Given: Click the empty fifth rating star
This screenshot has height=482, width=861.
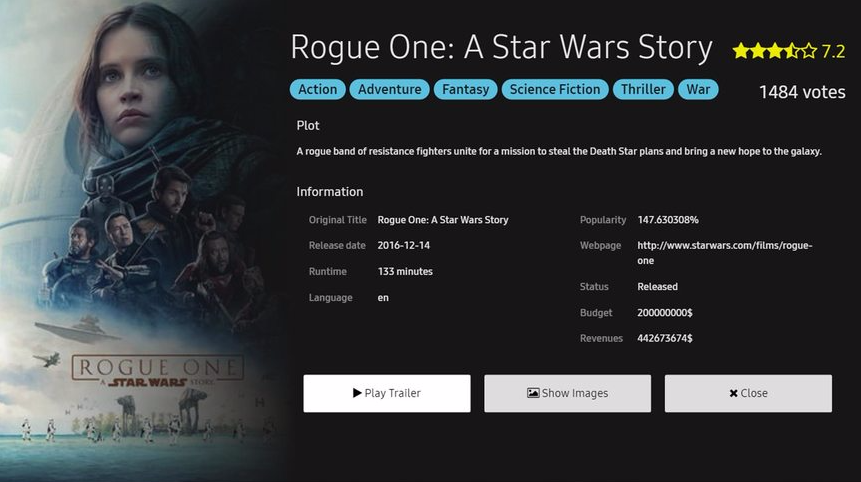Looking at the screenshot, I should click(x=809, y=51).
